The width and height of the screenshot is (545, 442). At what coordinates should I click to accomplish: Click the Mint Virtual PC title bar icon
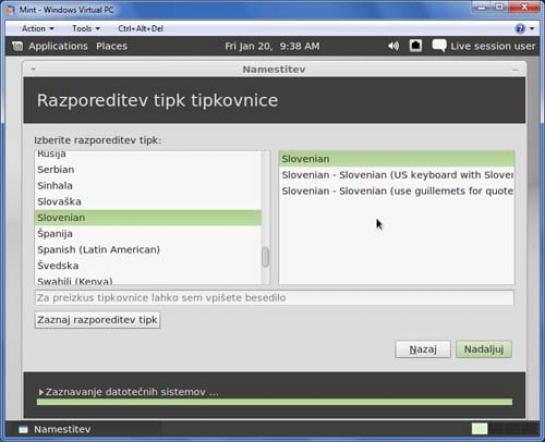coord(10,10)
